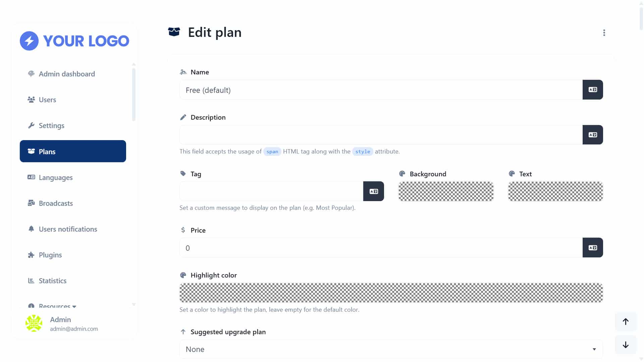Open Suggested upgrade plan dropdown
The height and width of the screenshot is (362, 644).
coord(391,349)
